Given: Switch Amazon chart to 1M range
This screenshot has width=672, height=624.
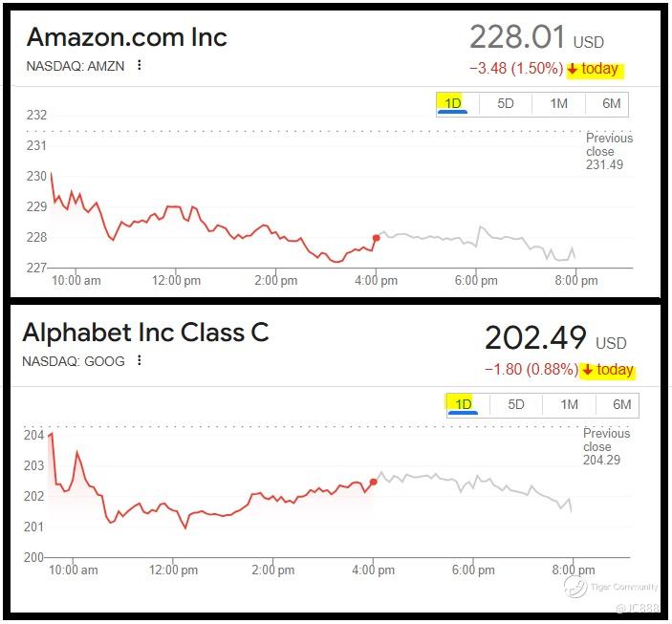Looking at the screenshot, I should point(559,103).
